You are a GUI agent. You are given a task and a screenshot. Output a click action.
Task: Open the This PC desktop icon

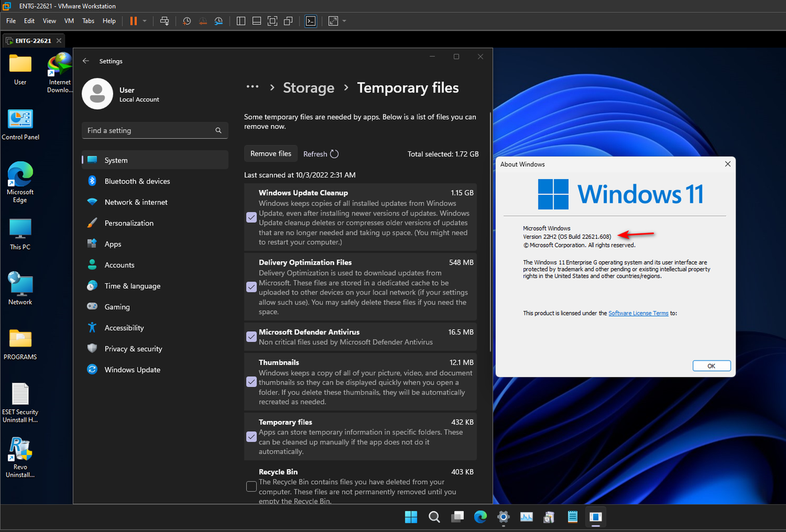[x=20, y=234]
